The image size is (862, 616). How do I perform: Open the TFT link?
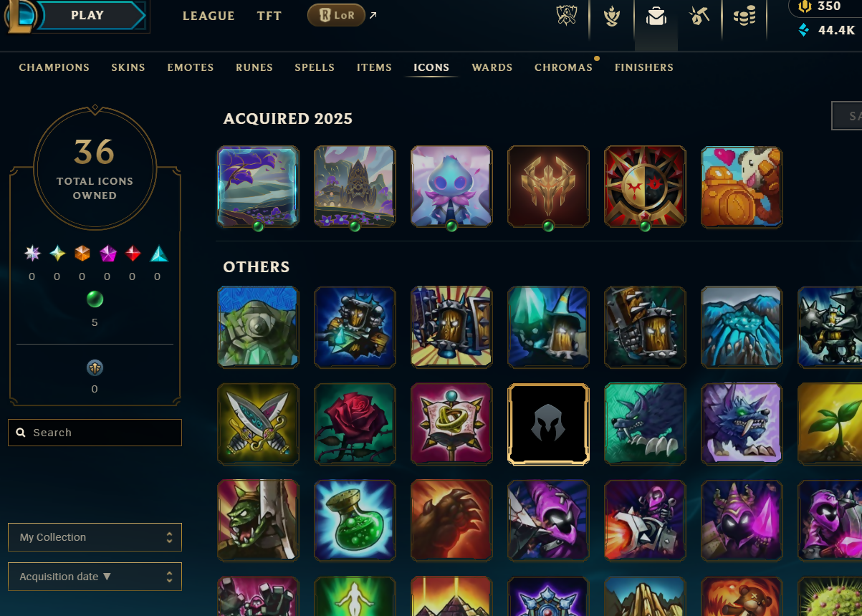[x=269, y=16]
